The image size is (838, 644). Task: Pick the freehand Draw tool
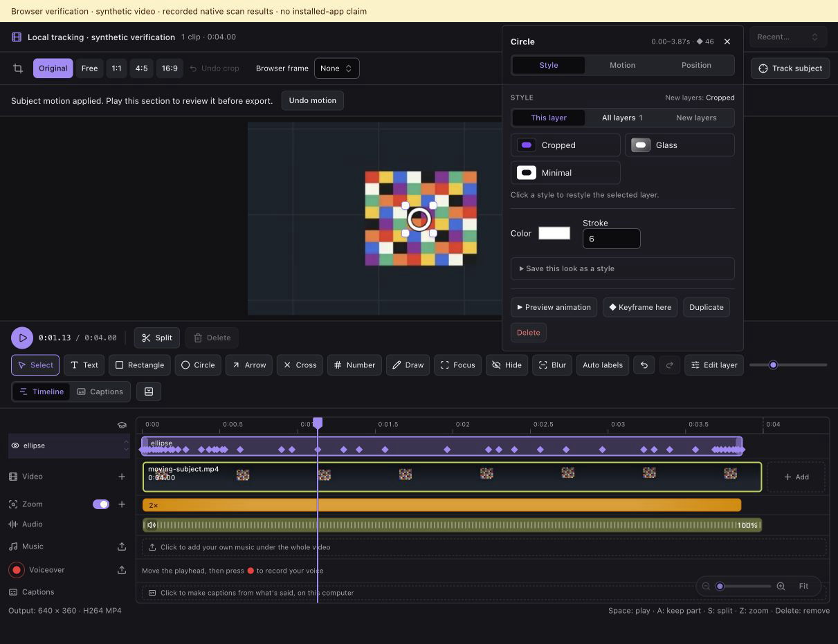click(408, 365)
